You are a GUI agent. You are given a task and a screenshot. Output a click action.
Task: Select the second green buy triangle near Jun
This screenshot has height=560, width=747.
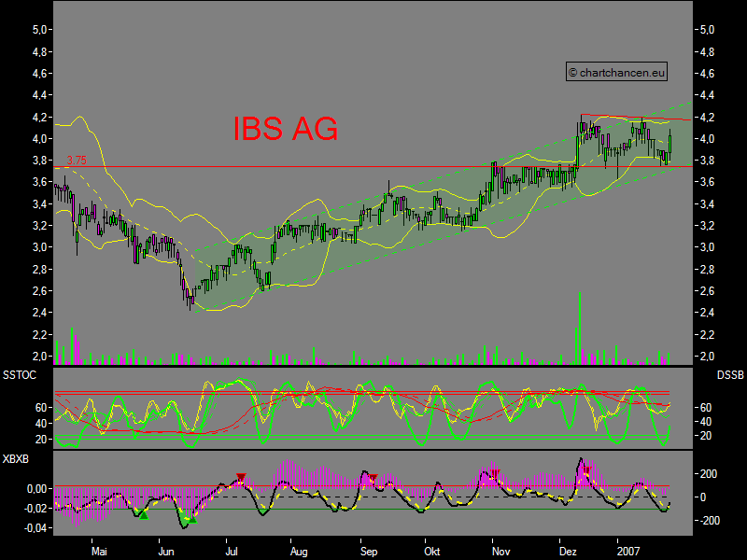pos(191,519)
